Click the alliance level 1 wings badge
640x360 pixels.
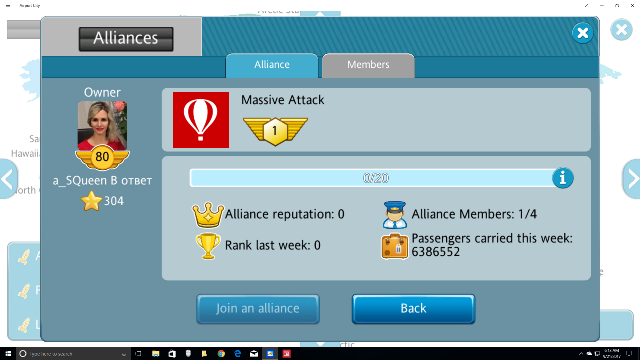tap(276, 131)
